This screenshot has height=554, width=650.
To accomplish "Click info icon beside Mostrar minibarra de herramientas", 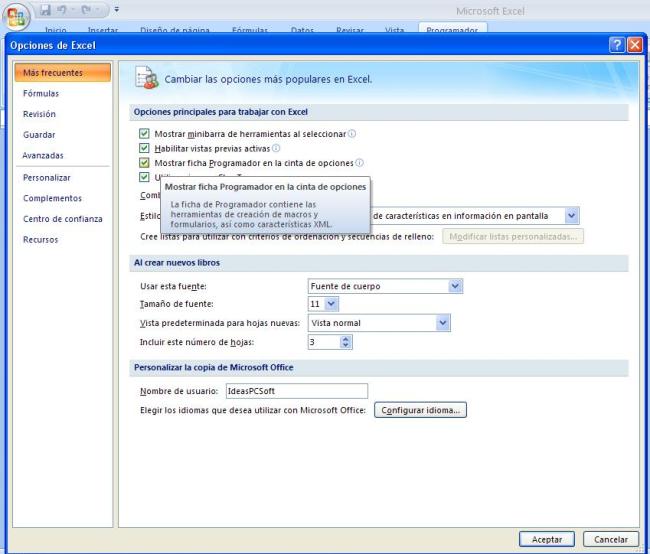I will (x=352, y=134).
